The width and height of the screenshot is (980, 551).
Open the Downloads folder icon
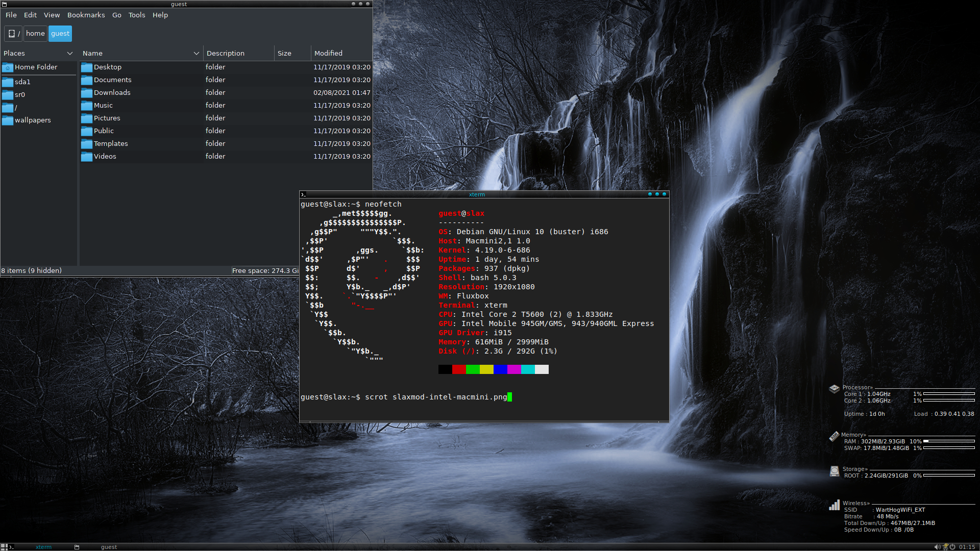(87, 93)
